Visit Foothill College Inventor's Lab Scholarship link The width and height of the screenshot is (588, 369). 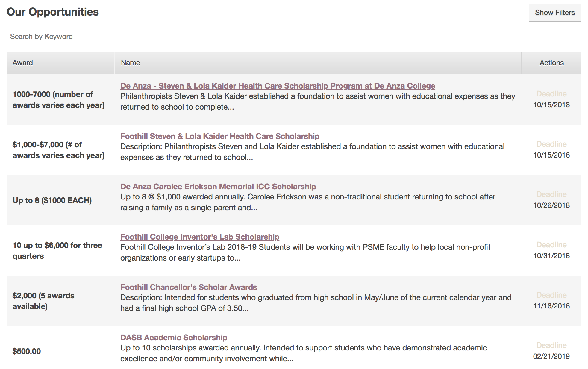point(200,237)
